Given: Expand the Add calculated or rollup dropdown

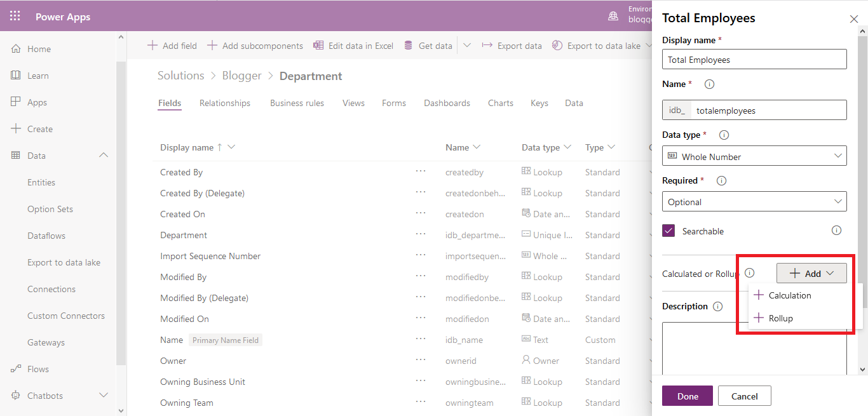Looking at the screenshot, I should coord(811,272).
